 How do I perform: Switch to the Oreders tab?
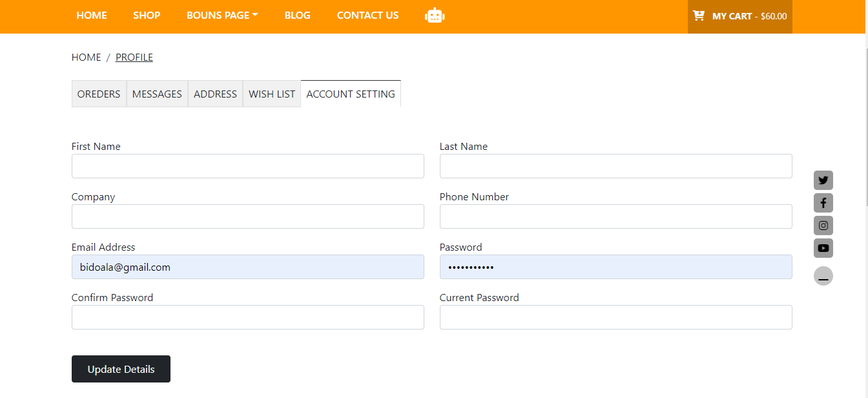tap(99, 94)
